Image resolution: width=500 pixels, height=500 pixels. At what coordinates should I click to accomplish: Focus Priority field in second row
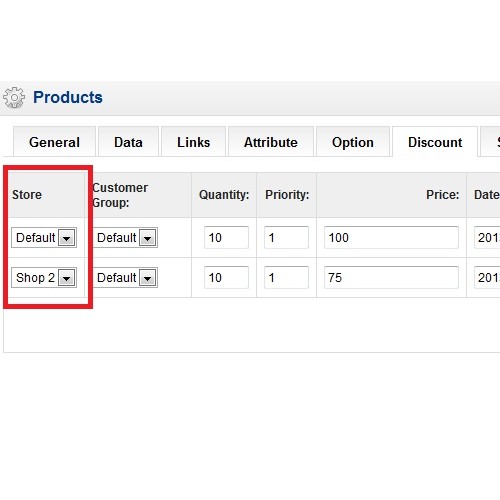click(286, 277)
